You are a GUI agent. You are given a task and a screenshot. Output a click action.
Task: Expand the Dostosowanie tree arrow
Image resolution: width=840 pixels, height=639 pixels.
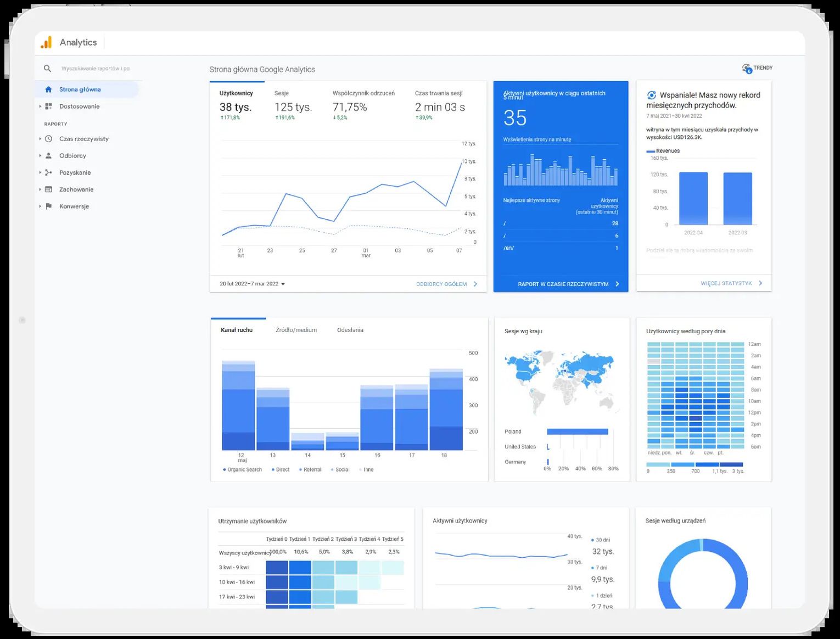click(x=40, y=107)
